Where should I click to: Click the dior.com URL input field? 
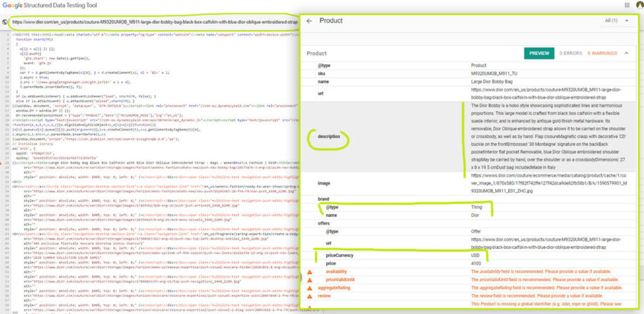155,23
